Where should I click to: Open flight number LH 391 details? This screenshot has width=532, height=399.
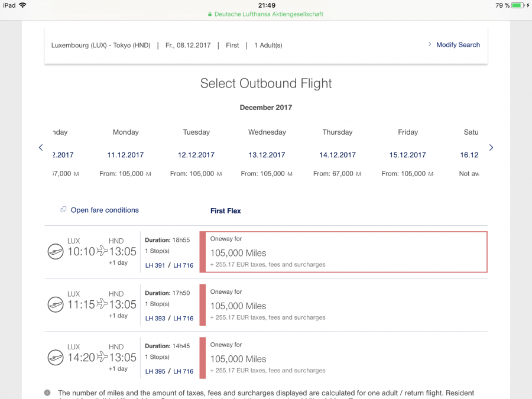coord(155,265)
